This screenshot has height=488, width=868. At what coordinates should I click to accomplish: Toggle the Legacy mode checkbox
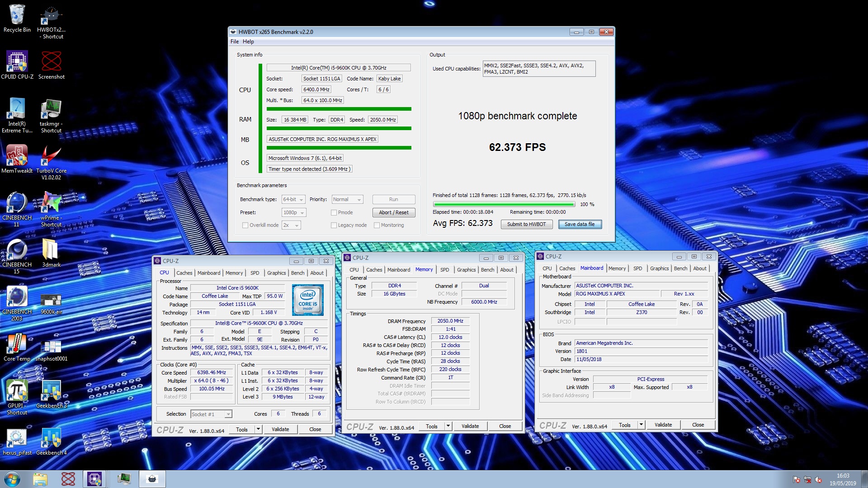[334, 225]
